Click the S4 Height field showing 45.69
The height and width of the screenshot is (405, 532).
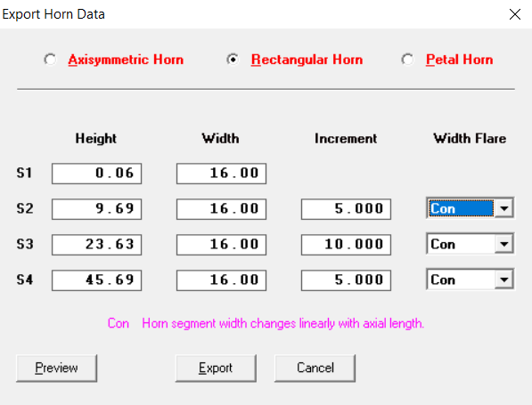[x=97, y=280]
